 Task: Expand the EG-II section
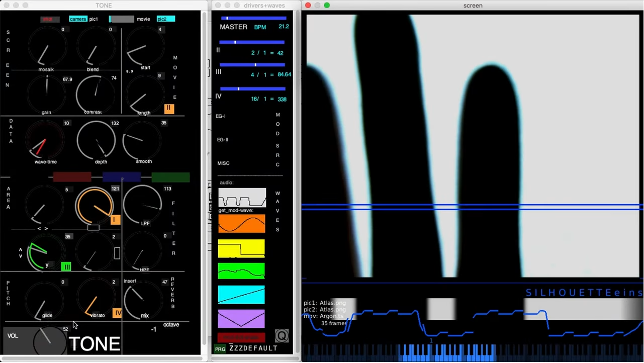point(222,140)
